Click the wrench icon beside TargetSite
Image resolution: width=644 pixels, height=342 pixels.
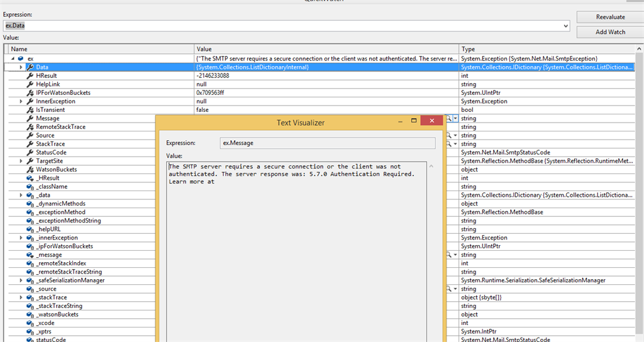[30, 161]
